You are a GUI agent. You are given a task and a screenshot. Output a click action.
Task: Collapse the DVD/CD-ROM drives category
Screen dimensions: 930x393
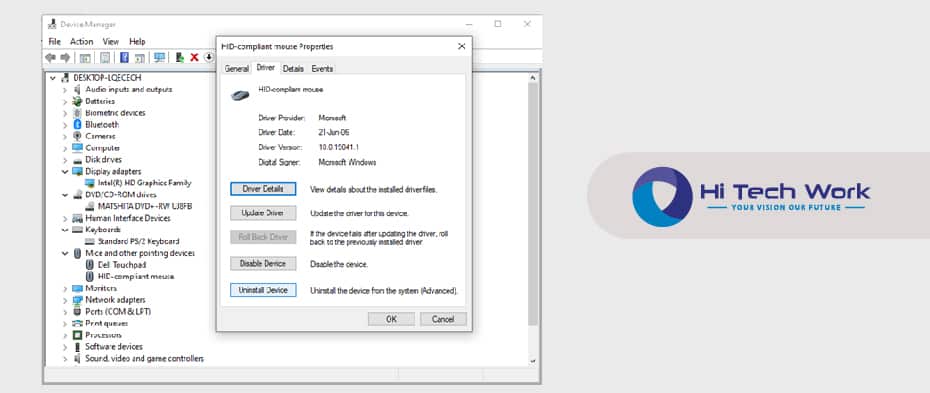click(65, 194)
